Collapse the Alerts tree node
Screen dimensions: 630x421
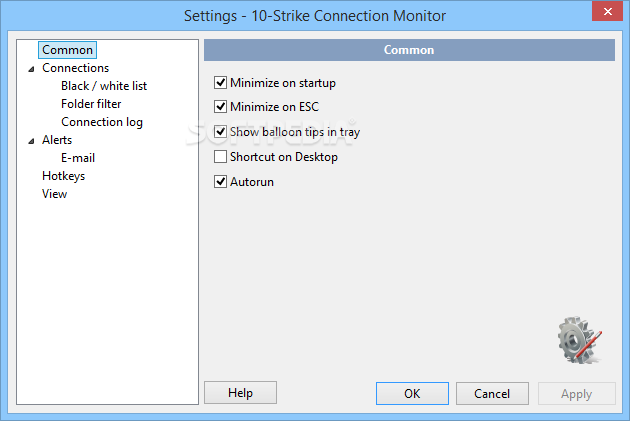[31, 141]
